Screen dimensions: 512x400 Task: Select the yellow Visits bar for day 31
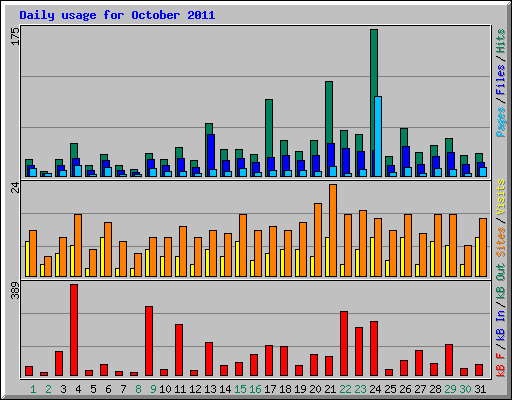point(477,257)
